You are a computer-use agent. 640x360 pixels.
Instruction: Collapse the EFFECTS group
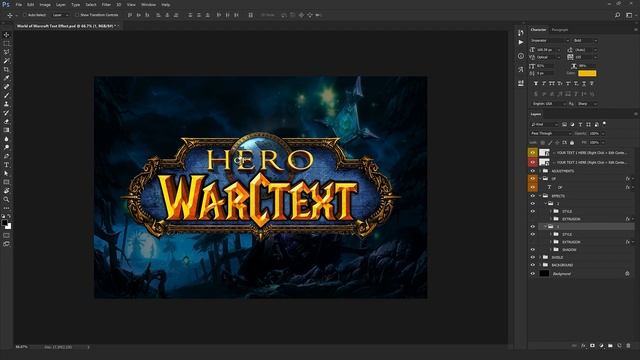pyautogui.click(x=540, y=196)
